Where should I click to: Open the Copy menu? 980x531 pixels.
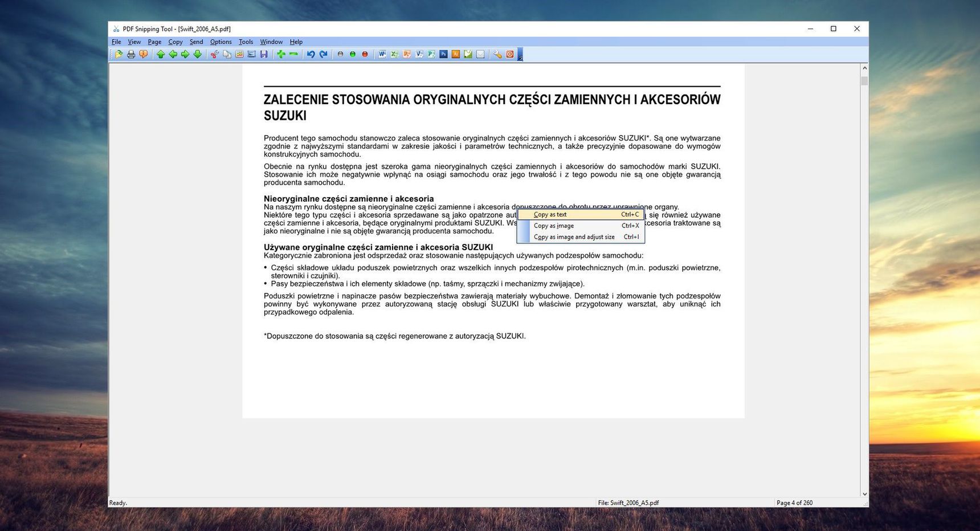tap(175, 42)
